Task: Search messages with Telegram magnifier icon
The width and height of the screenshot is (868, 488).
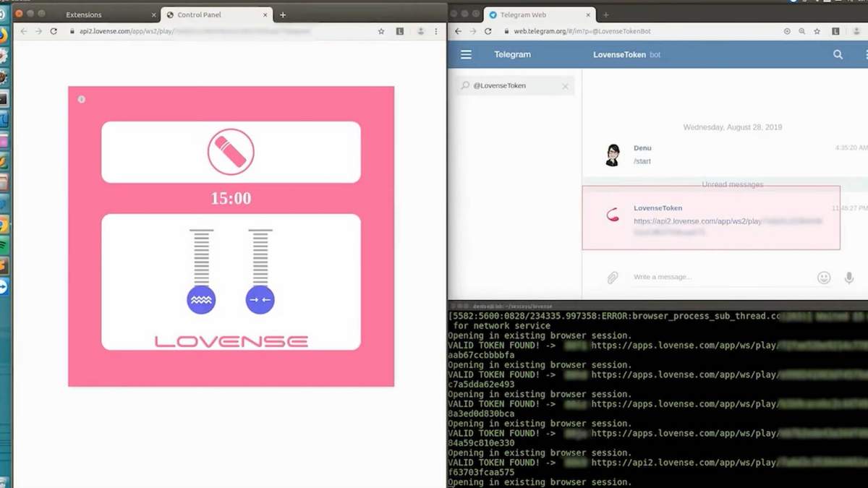Action: [x=838, y=54]
